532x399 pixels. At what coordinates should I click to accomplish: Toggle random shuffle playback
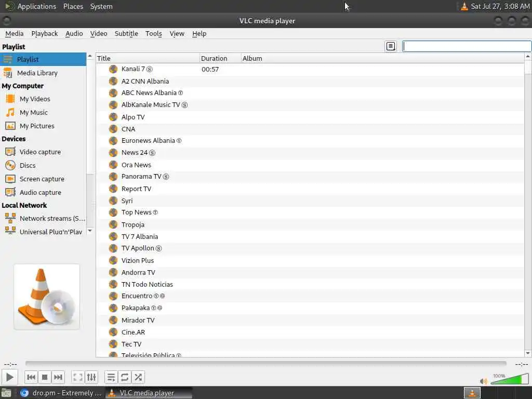click(138, 377)
